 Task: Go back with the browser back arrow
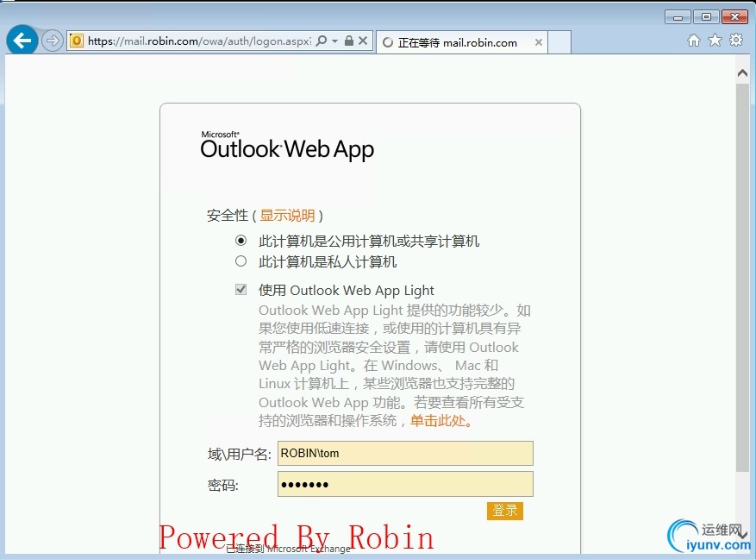point(22,40)
